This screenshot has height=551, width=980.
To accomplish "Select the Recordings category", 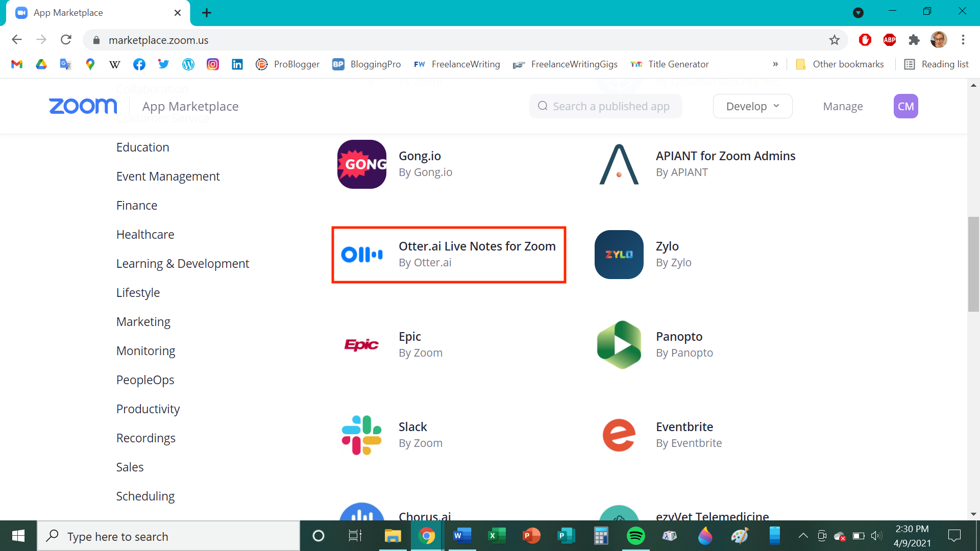I will [146, 438].
